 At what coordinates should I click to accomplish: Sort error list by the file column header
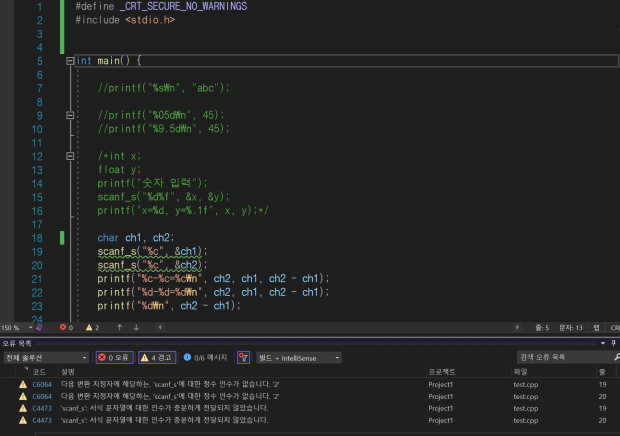click(x=520, y=371)
